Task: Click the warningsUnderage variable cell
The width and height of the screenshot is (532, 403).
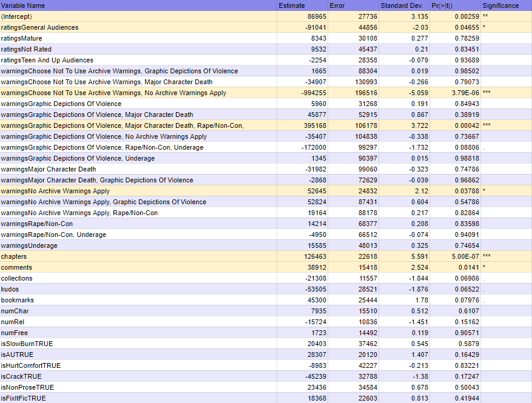Action: pyautogui.click(x=138, y=245)
